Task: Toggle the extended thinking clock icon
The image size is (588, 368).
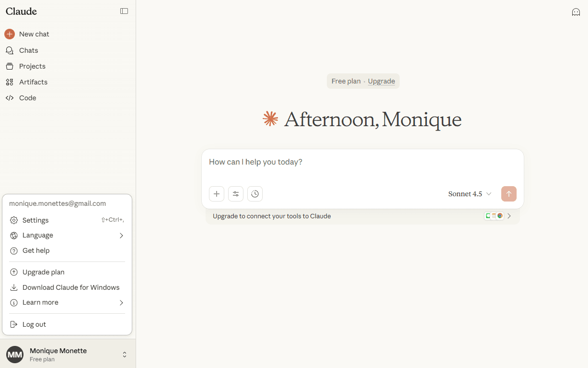Action: click(255, 194)
